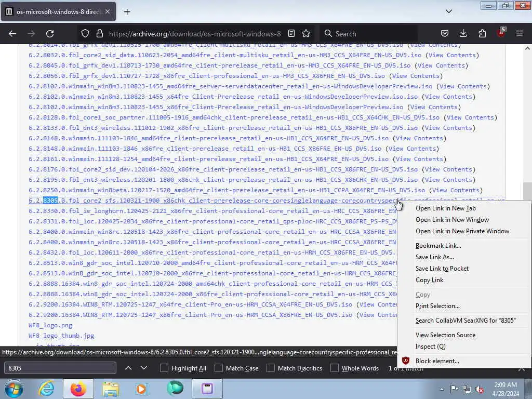Click the find bar field containing 8305
Screen dimensions: 532x399
pos(60,368)
